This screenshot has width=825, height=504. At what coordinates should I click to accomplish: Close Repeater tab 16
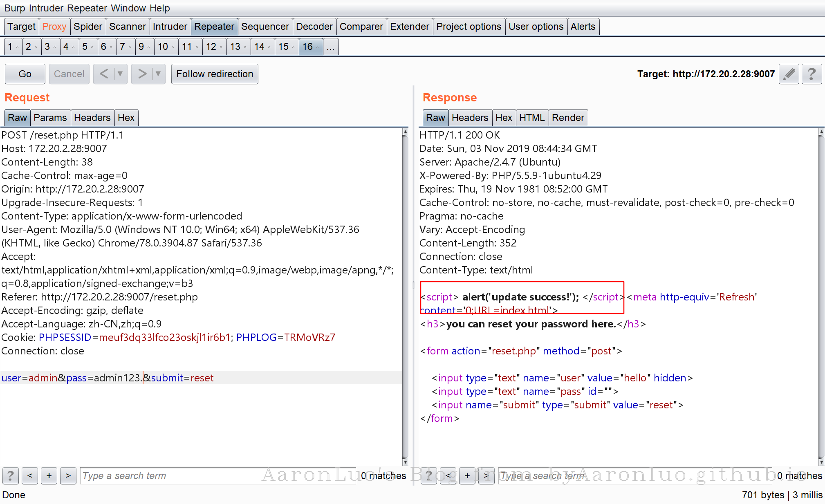pos(317,47)
